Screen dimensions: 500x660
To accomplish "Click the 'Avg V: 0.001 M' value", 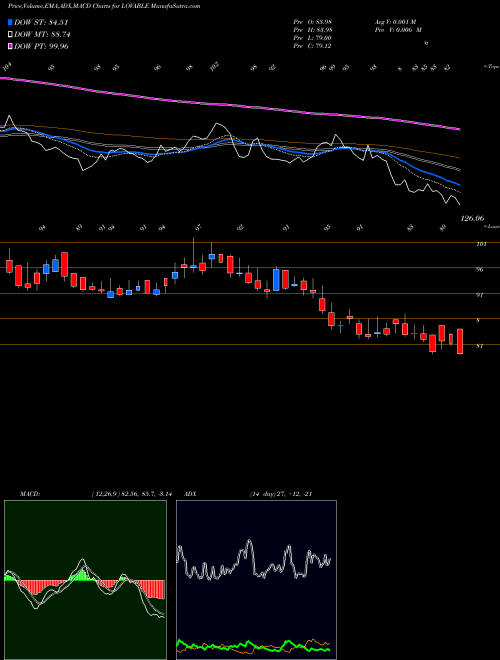I will tap(395, 22).
